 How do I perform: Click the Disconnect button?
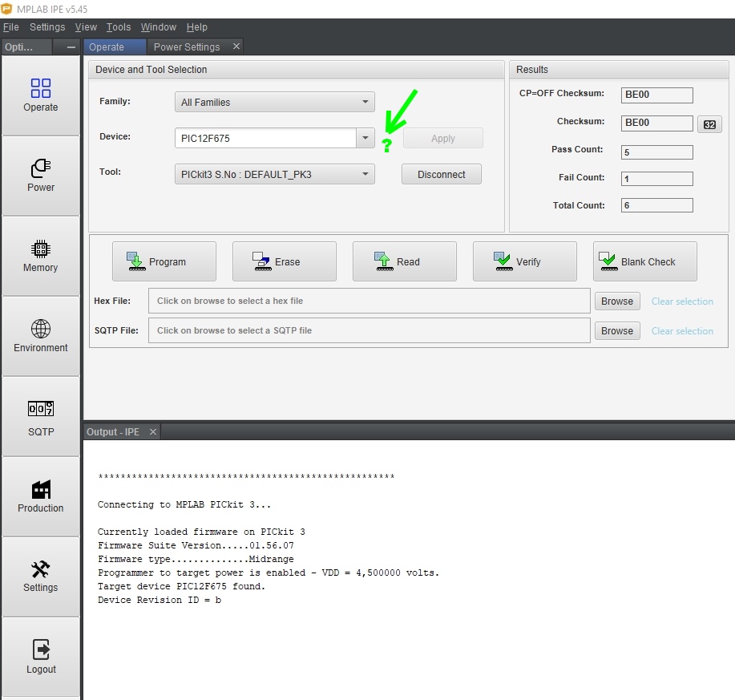pyautogui.click(x=441, y=174)
